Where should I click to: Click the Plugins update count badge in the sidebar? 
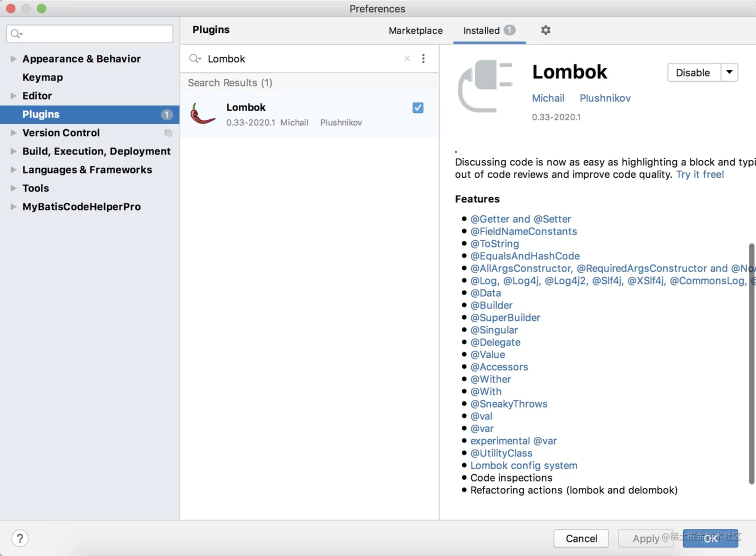(x=166, y=114)
